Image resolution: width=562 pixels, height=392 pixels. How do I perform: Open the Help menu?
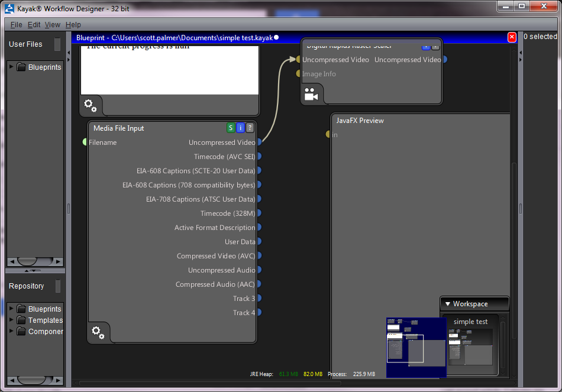click(x=73, y=25)
